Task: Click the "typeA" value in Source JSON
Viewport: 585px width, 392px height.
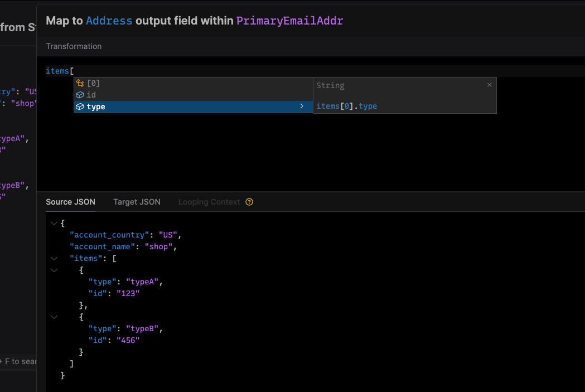Action: [142, 282]
